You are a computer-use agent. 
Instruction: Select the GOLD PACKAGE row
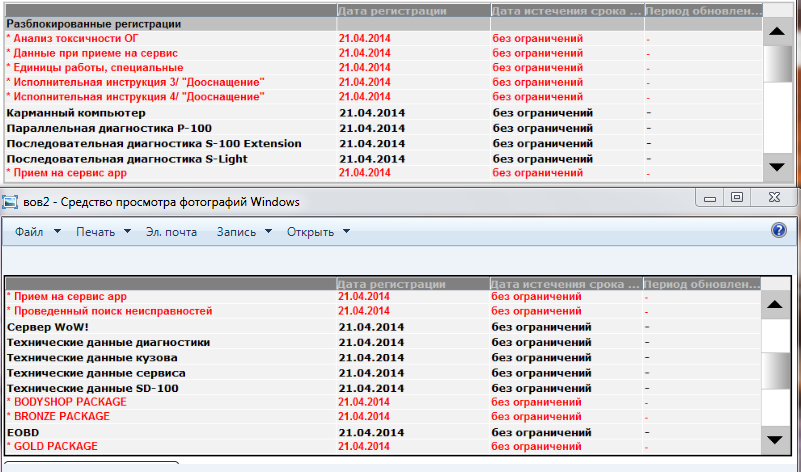[383, 446]
